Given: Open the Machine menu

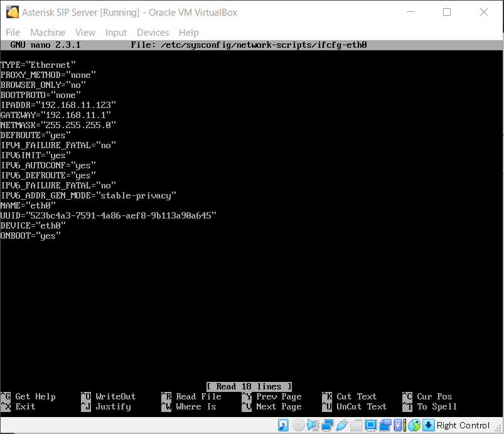Looking at the screenshot, I should pyautogui.click(x=48, y=33).
